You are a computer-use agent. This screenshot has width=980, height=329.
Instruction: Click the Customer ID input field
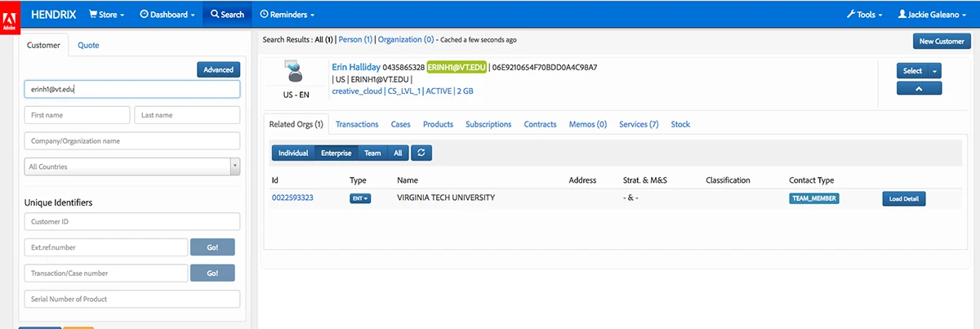(x=132, y=221)
